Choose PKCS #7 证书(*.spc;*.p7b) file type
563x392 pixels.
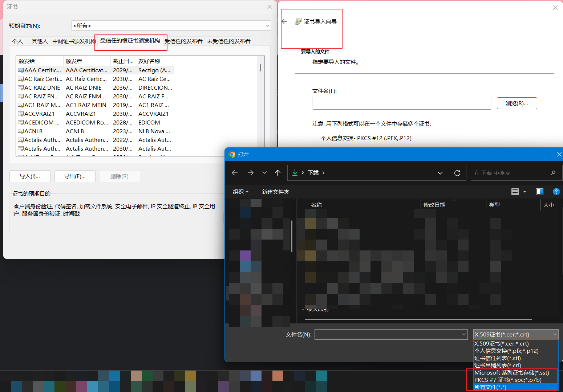516,380
